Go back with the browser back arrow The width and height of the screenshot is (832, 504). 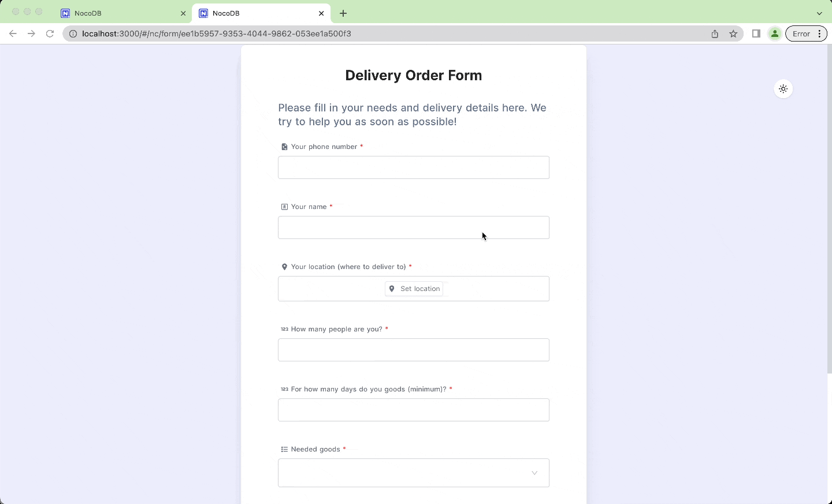tap(13, 33)
